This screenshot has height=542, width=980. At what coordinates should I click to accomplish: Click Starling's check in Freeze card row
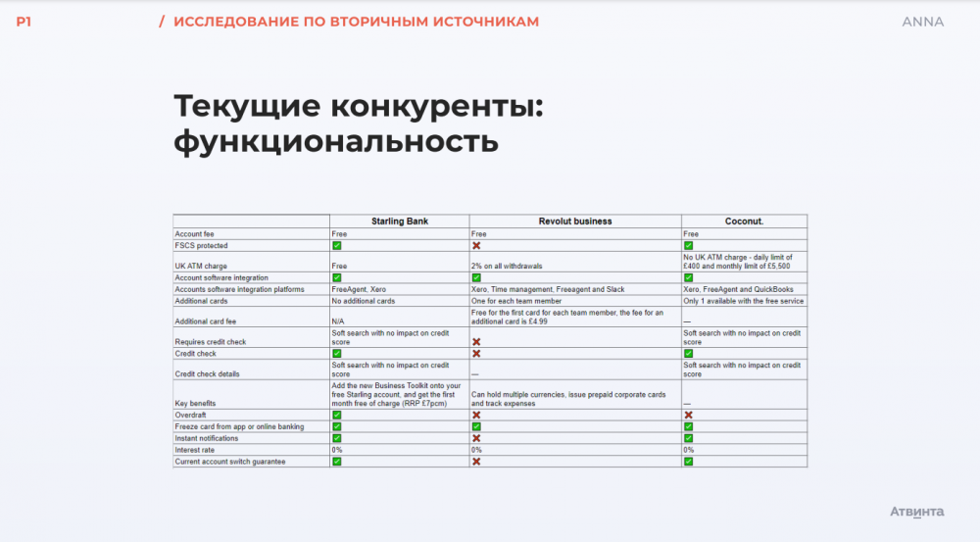tap(337, 426)
